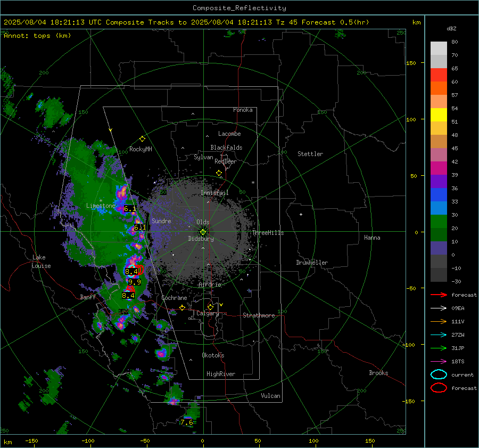Click the bright green 20-30 dBZ swatch
The height and width of the screenshot is (448, 479).
point(439,221)
